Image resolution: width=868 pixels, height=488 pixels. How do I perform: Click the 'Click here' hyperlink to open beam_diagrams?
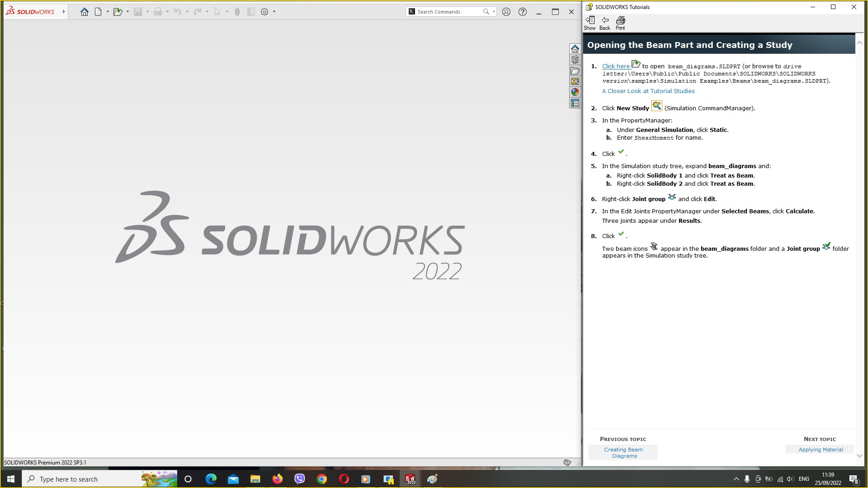[x=616, y=66]
